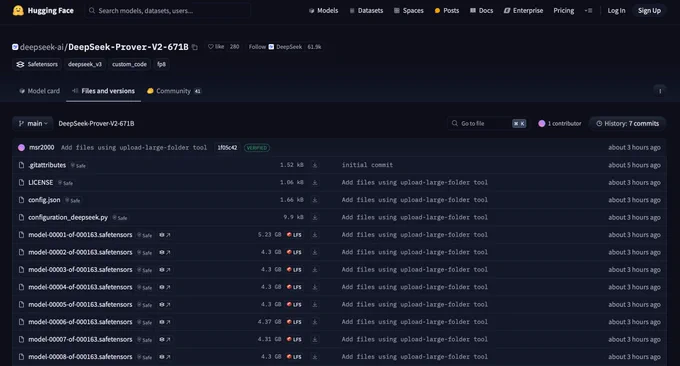Open commit hash 1f05c42

(227, 147)
